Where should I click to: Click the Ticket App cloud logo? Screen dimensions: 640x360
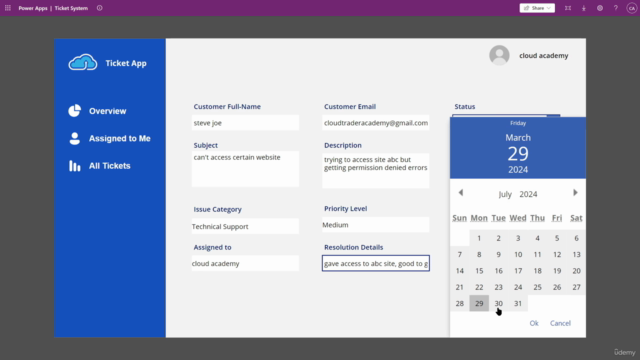click(83, 62)
